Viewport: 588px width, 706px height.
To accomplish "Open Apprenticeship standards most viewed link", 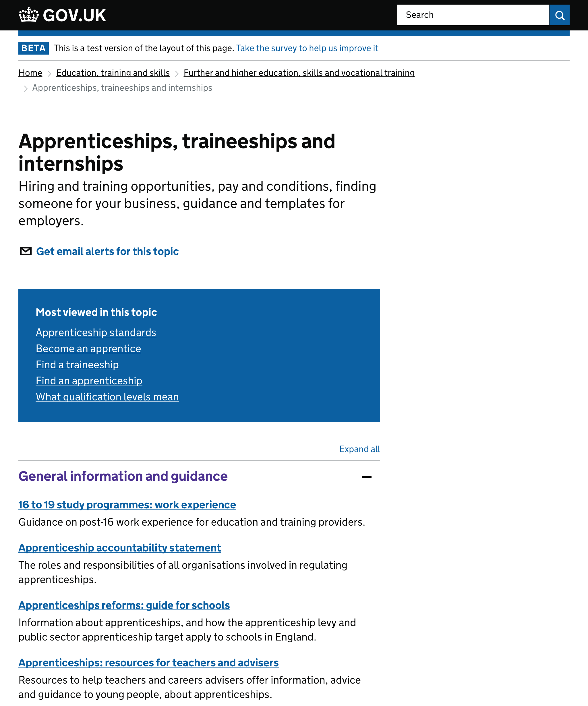I will (x=96, y=333).
